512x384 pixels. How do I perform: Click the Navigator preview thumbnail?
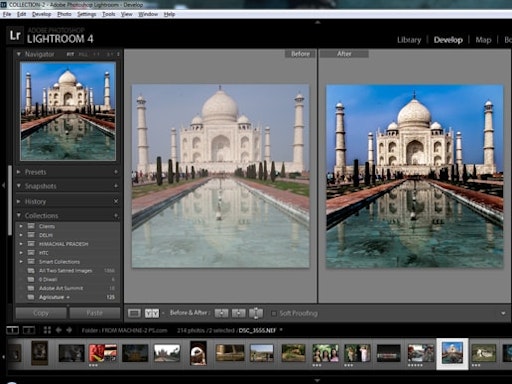pos(68,111)
